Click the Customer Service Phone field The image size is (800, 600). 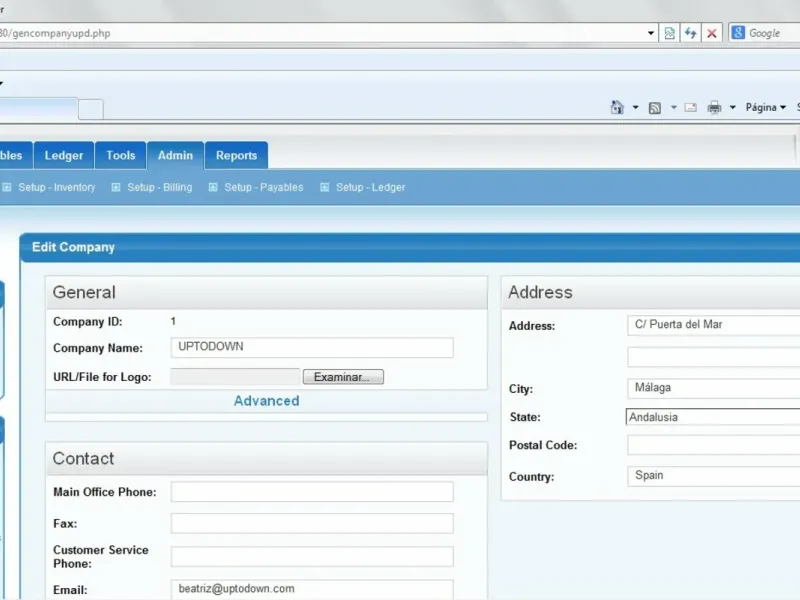point(312,557)
